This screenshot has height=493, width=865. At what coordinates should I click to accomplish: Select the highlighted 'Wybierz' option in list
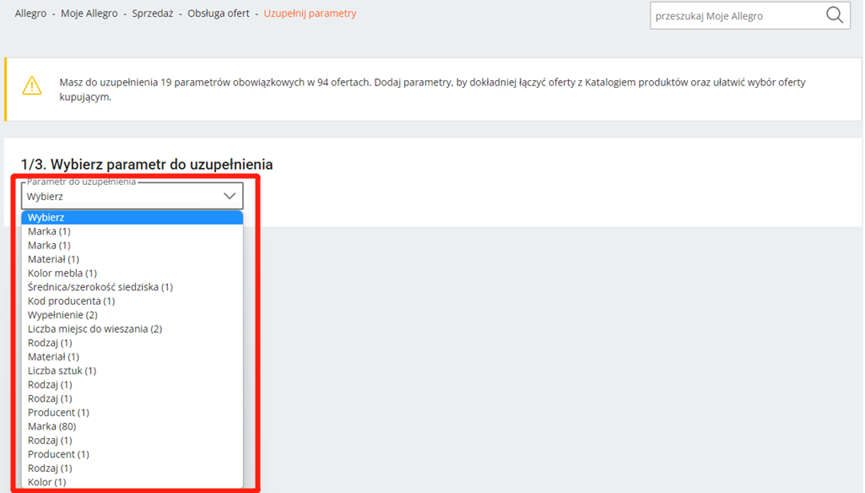point(132,217)
